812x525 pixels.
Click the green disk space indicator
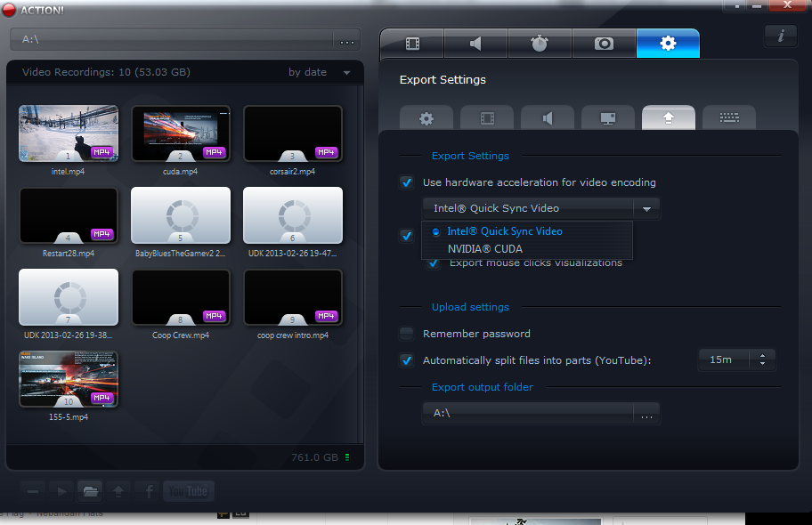[347, 457]
